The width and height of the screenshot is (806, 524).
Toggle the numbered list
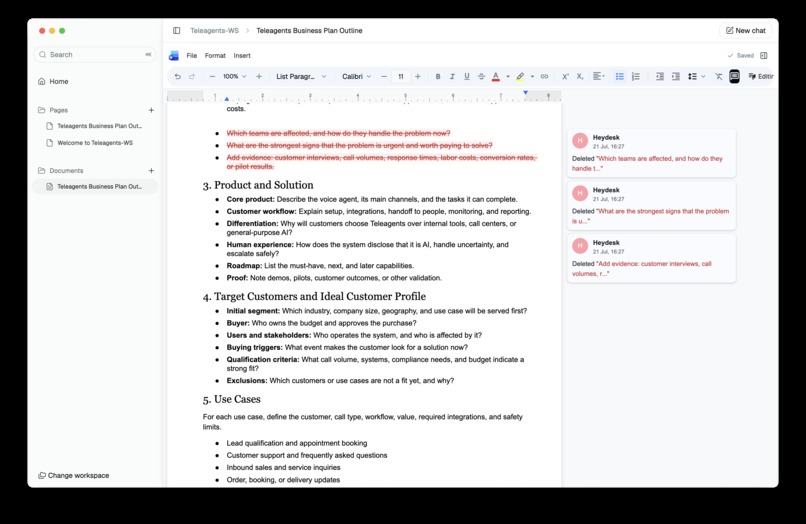(636, 76)
